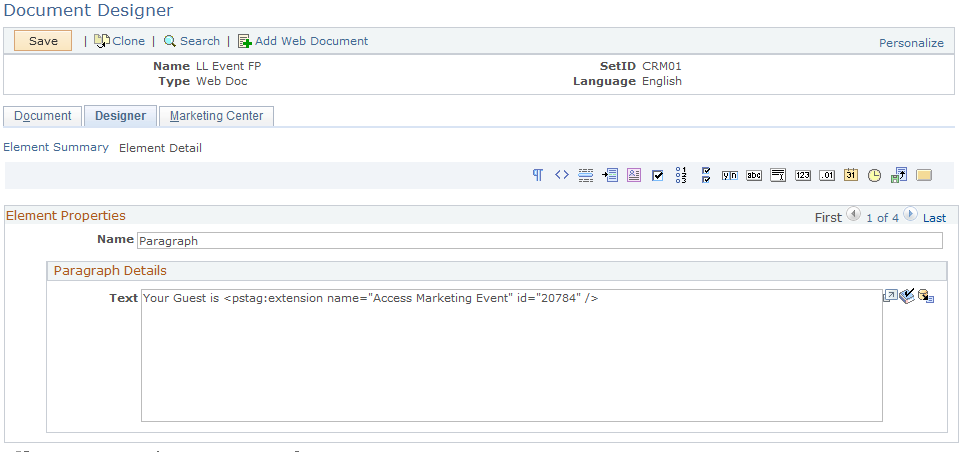Click into the Name input field
Screen dimensions: 968x452
point(538,240)
